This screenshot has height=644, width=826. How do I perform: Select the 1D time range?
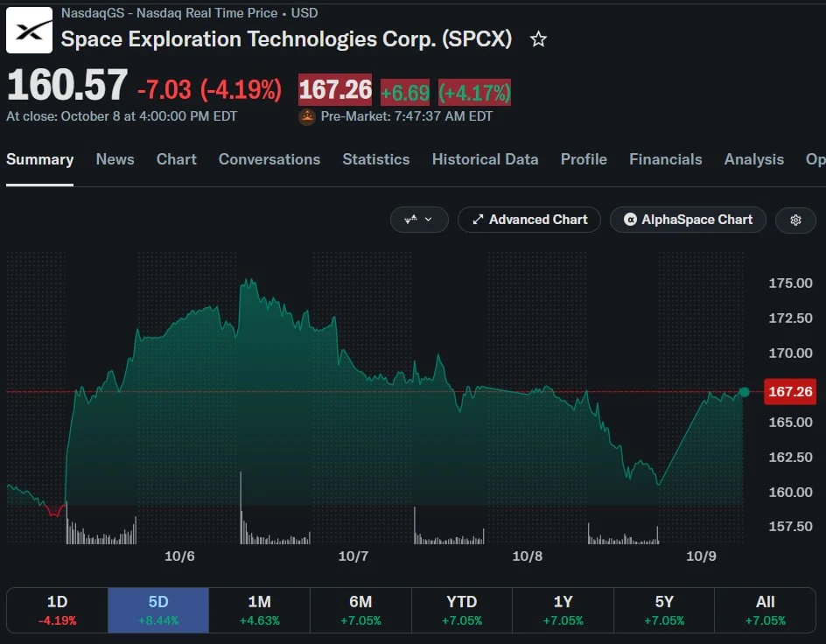coord(58,610)
